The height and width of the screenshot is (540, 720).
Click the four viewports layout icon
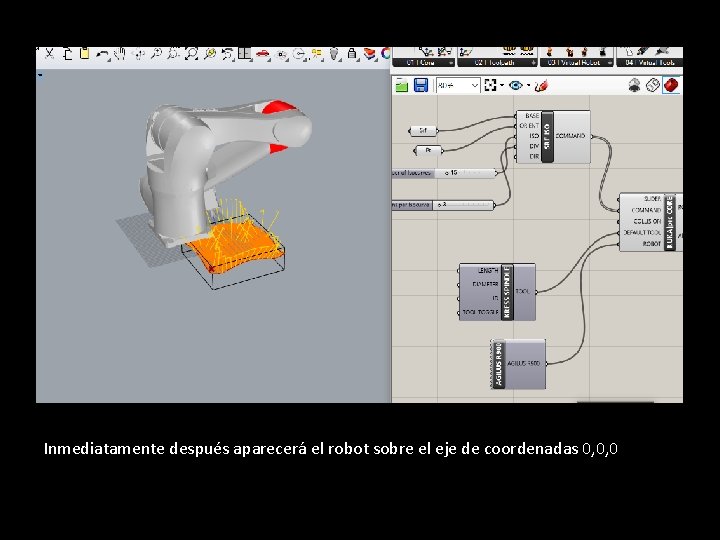[244, 54]
